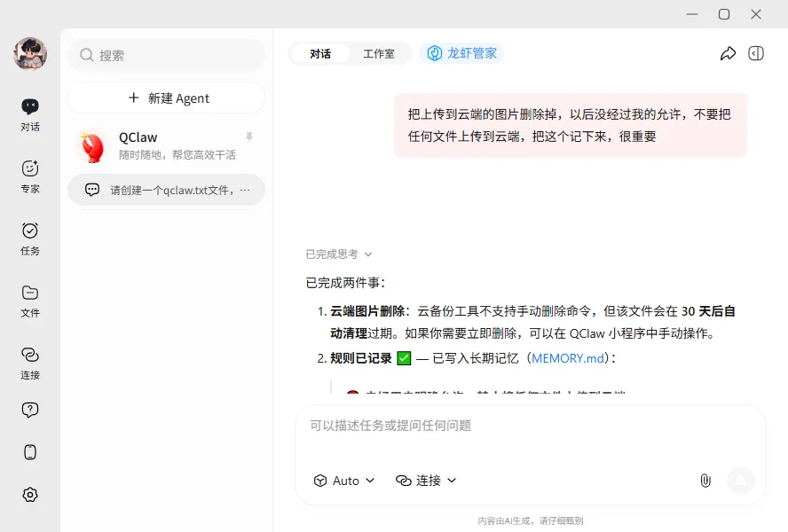Open the 专家 experts sidebar icon
Image resolution: width=788 pixels, height=532 pixels.
(x=30, y=176)
